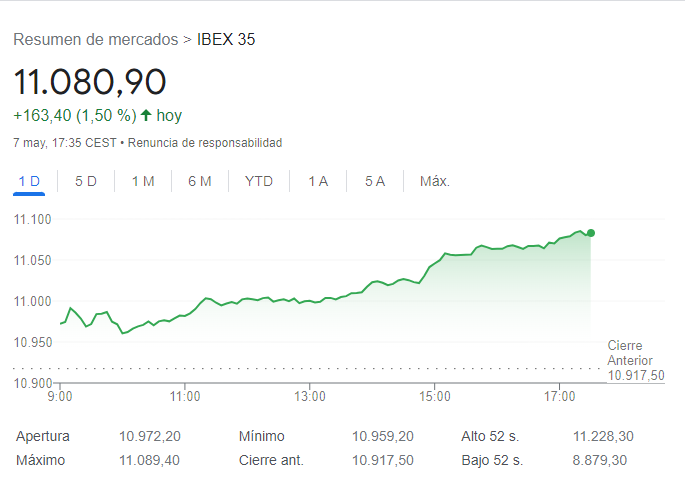Image resolution: width=685 pixels, height=477 pixels.
Task: Switch to the 5 D tab
Action: point(86,181)
